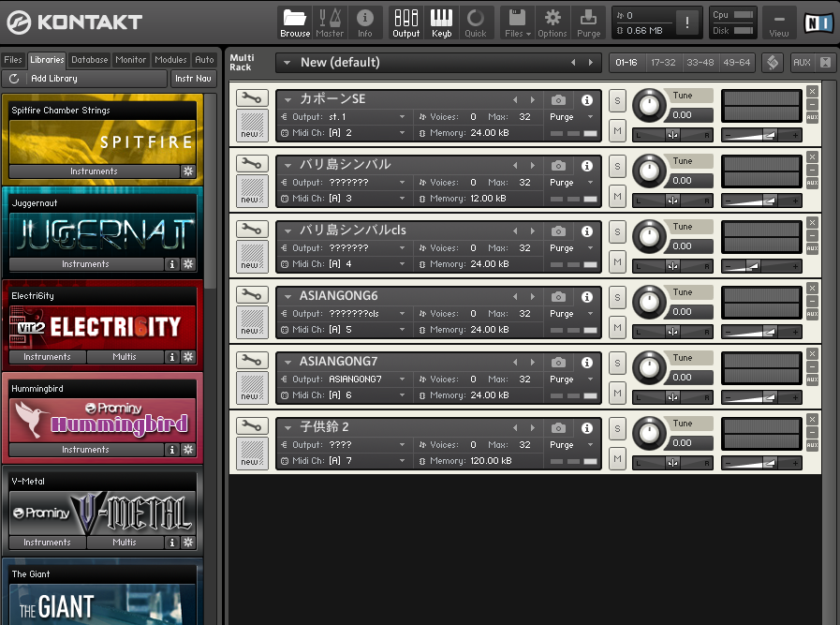Open Spitfire Chamber Strings settings gear
840x625 pixels.
[188, 171]
